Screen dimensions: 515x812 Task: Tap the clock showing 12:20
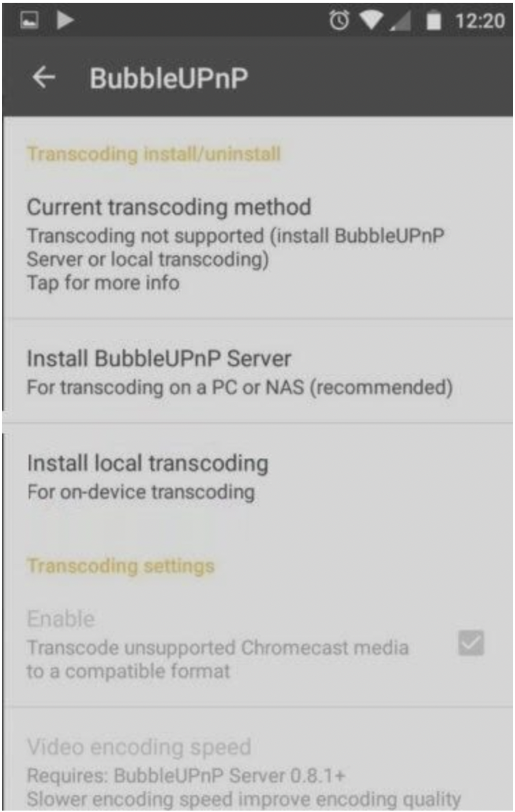[x=479, y=21]
